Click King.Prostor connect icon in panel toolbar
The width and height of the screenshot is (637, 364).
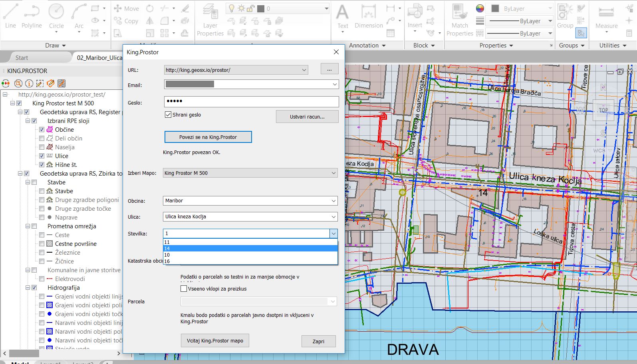click(x=6, y=83)
